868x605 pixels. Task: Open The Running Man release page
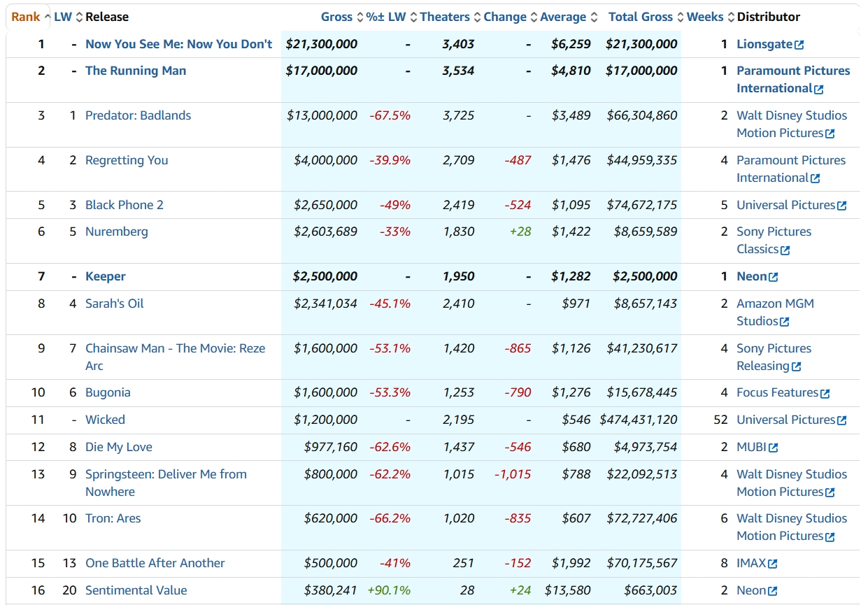(x=136, y=71)
